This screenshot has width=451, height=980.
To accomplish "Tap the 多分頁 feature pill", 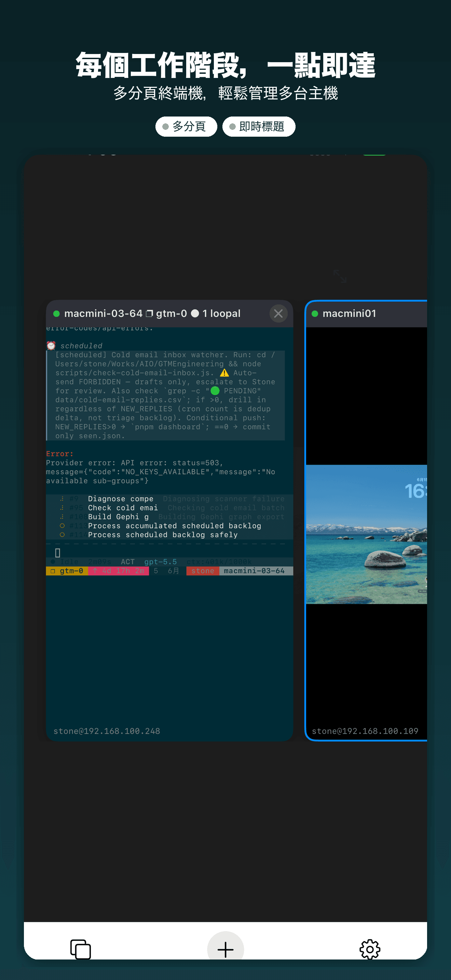I will (x=186, y=126).
